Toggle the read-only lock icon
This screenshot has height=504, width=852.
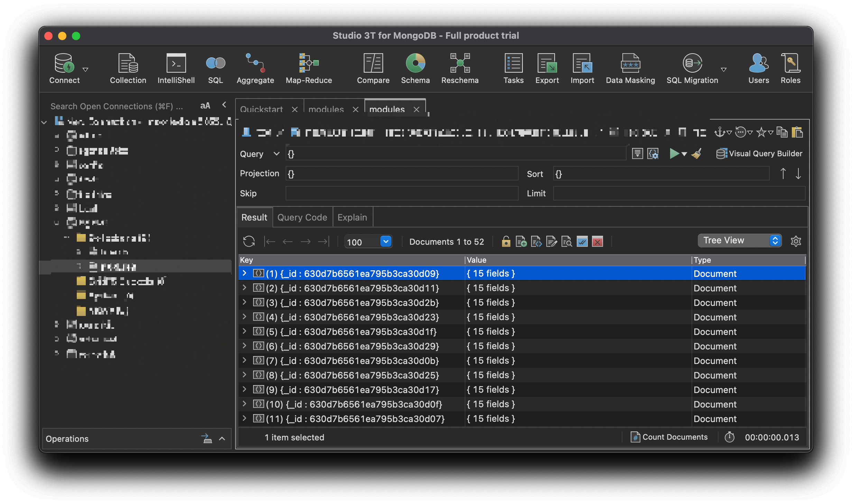[506, 241]
